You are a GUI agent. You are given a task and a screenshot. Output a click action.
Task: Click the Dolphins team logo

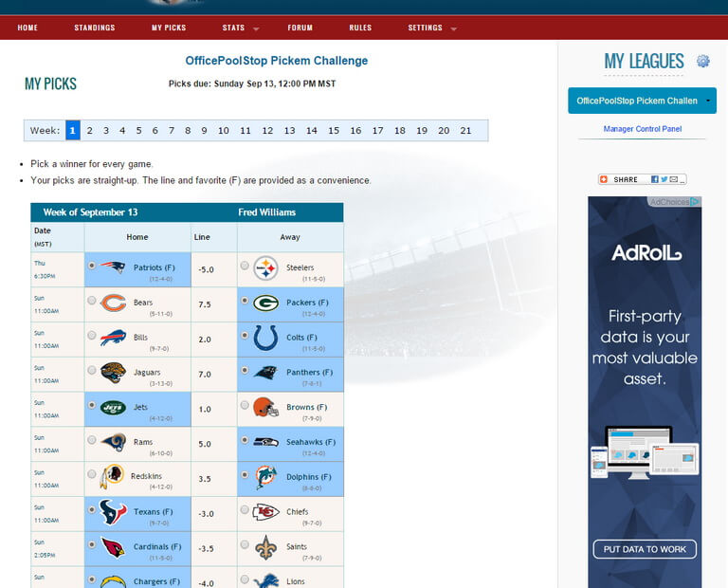pos(265,477)
